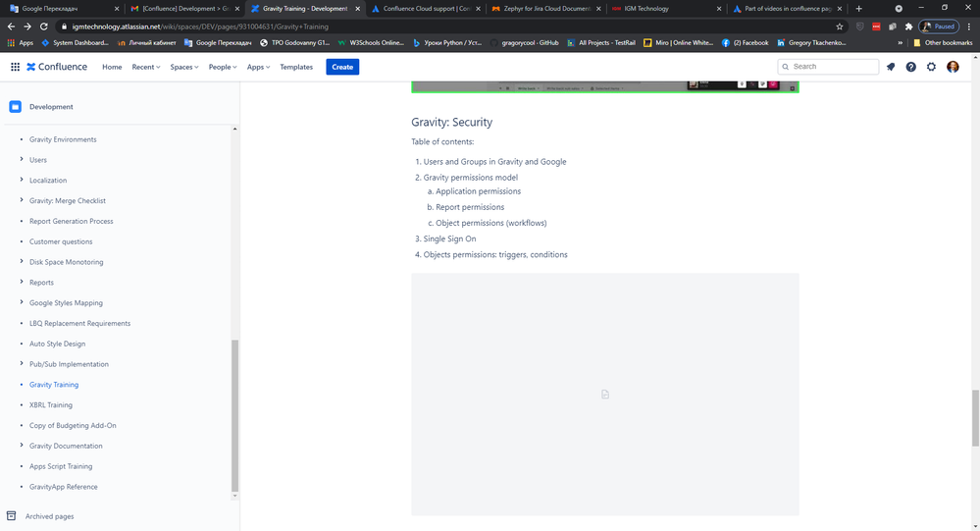Reload the page with refresh icon
The height and width of the screenshot is (531, 980).
[44, 27]
